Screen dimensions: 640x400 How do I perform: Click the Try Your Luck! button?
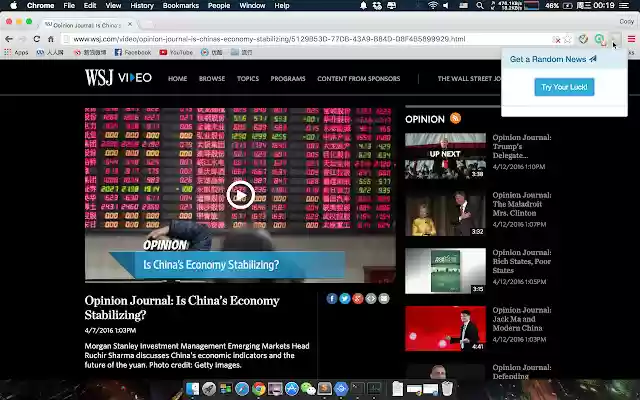pyautogui.click(x=564, y=87)
